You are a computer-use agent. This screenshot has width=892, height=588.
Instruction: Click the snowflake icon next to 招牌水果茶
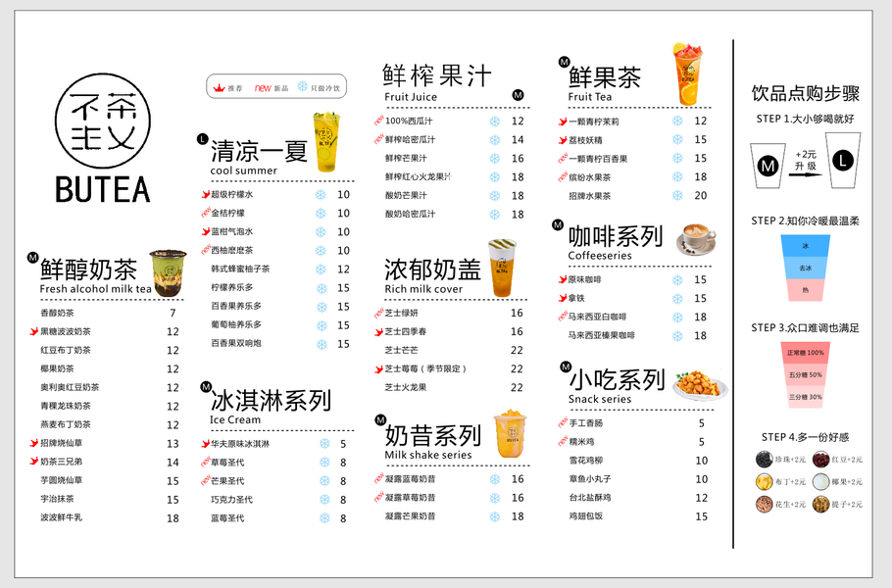[x=677, y=196]
